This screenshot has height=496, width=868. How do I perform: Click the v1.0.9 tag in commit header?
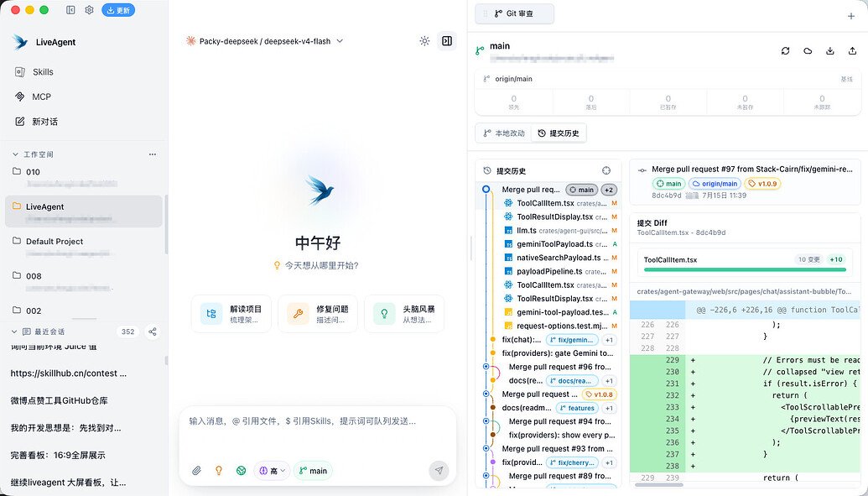762,184
